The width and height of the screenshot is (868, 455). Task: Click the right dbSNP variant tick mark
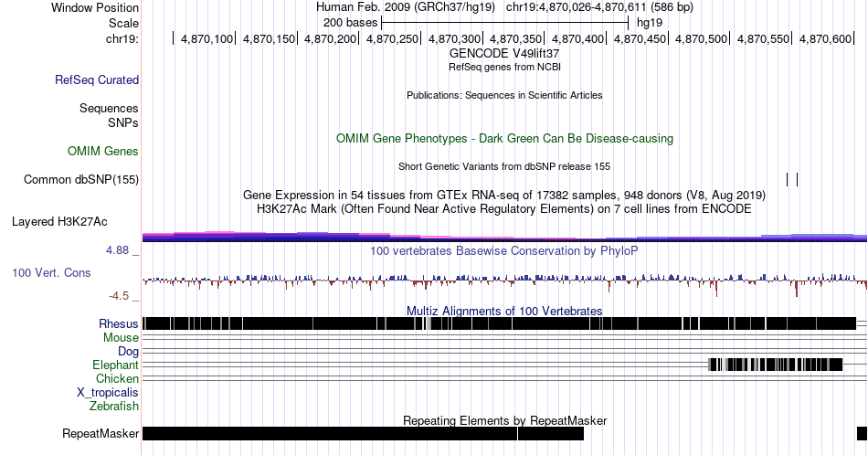pyautogui.click(x=797, y=179)
